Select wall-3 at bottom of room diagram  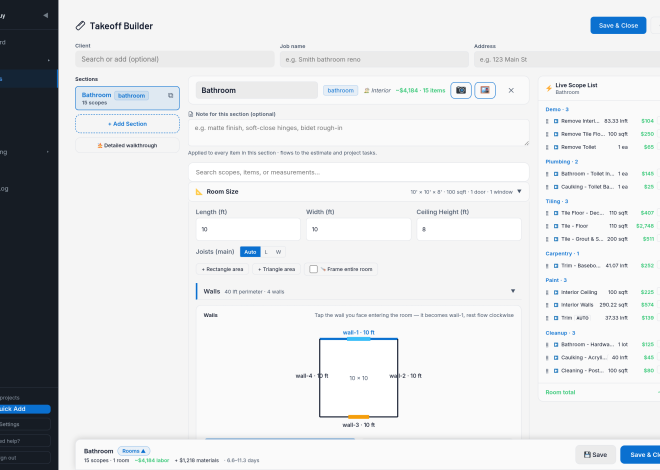click(x=359, y=417)
